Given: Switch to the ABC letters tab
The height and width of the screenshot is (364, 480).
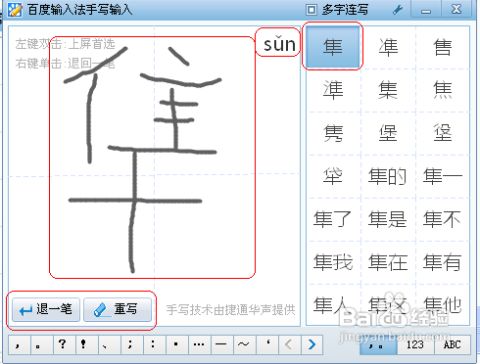Looking at the screenshot, I should tap(452, 345).
